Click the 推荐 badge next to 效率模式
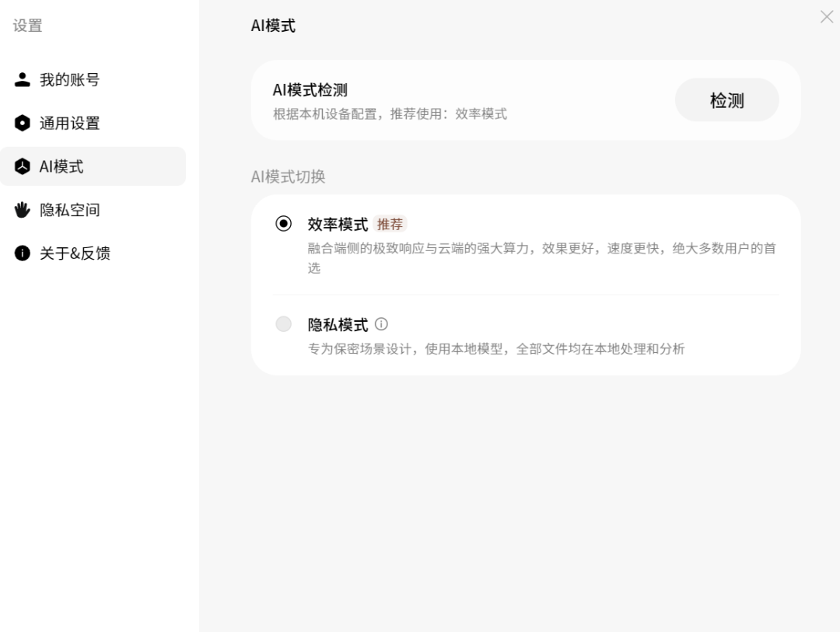The image size is (840, 632). pyautogui.click(x=390, y=224)
